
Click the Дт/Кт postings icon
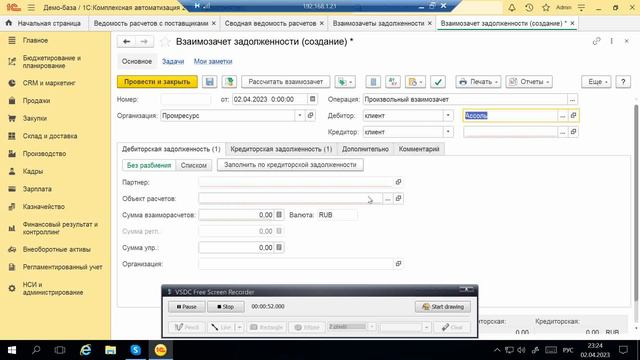(393, 82)
